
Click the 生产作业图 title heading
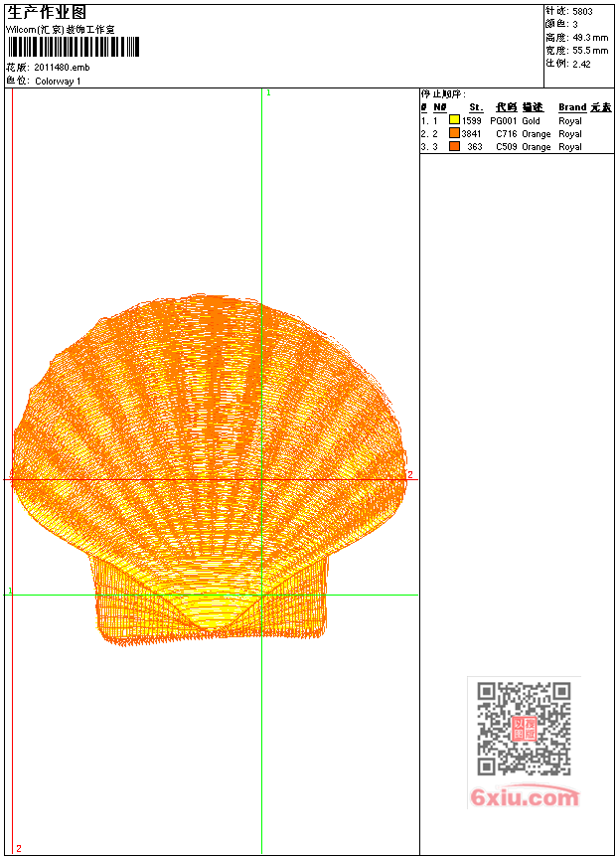point(47,12)
